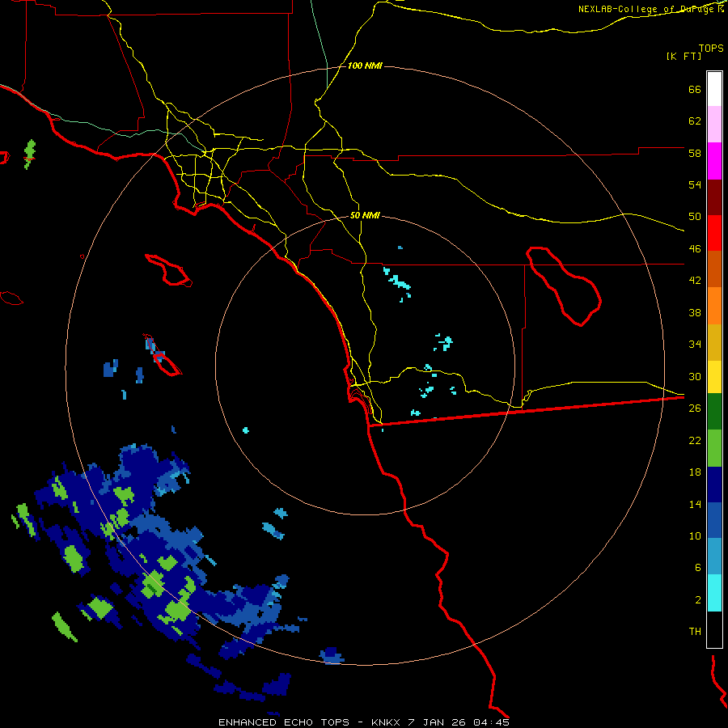Click the 42 value on the scale
The width and height of the screenshot is (728, 728).
pos(695,281)
